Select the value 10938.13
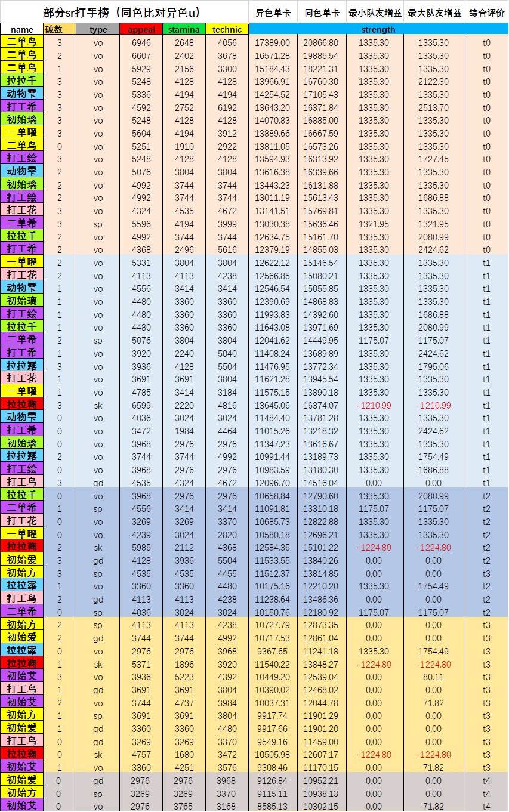 click(x=321, y=794)
